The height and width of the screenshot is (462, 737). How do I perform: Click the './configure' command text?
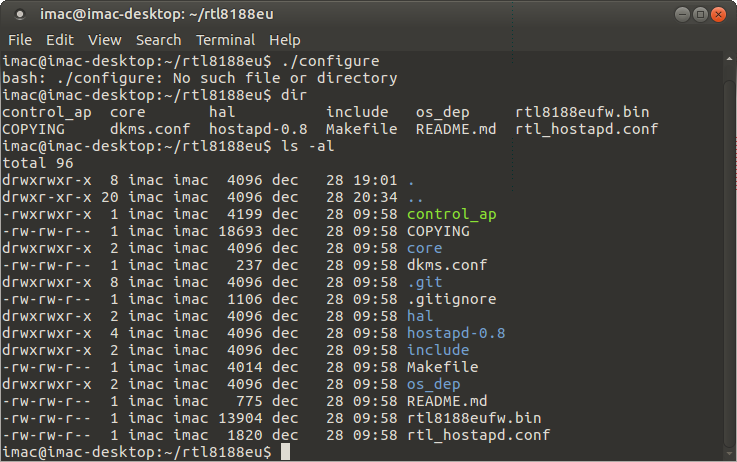tap(330, 61)
